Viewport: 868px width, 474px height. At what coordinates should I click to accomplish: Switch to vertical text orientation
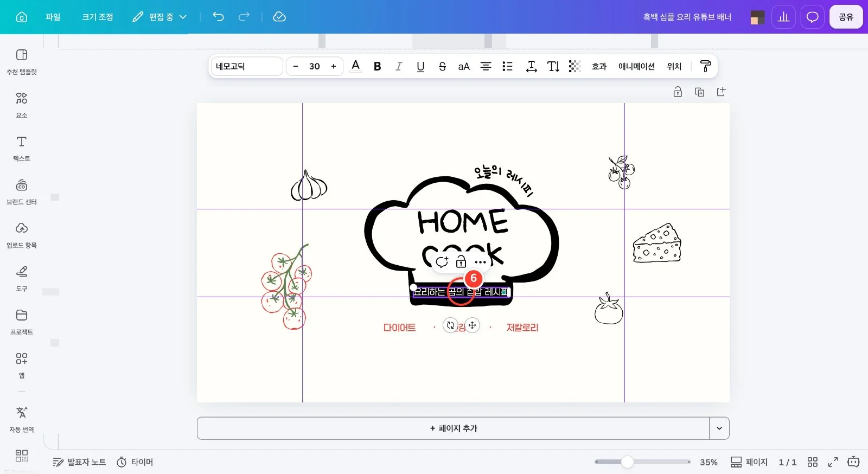[x=553, y=66]
